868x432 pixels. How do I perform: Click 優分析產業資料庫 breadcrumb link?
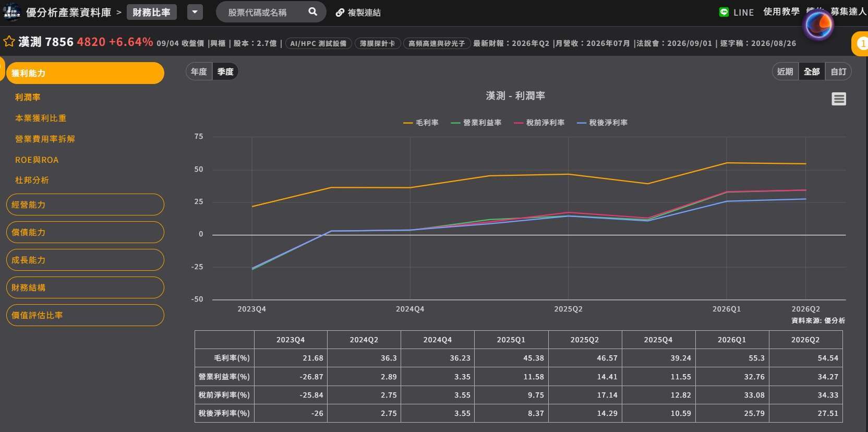pos(69,13)
